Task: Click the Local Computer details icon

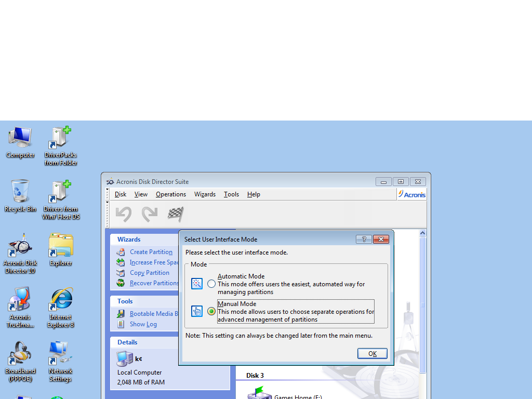Action: click(x=125, y=359)
